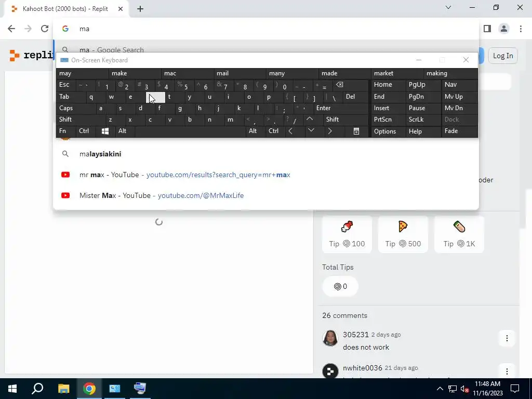Choose the 'mail' text prediction
Viewport: 532px width, 399px height.
[240, 73]
